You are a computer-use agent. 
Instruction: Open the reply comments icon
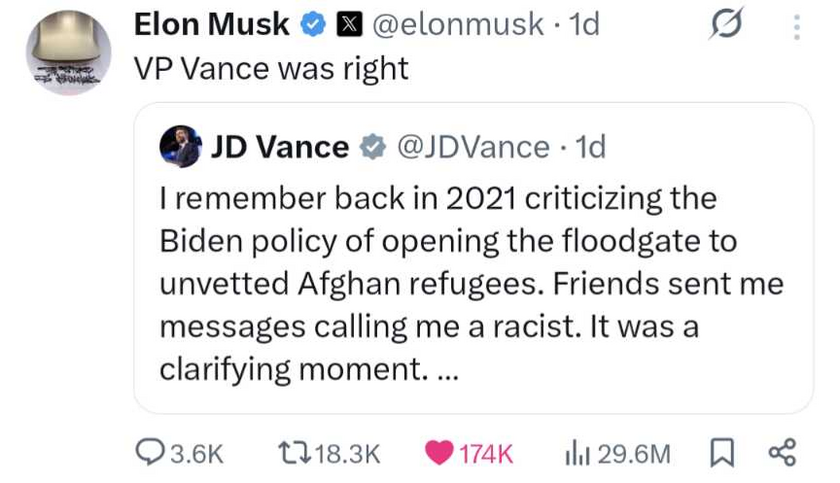[x=150, y=454]
